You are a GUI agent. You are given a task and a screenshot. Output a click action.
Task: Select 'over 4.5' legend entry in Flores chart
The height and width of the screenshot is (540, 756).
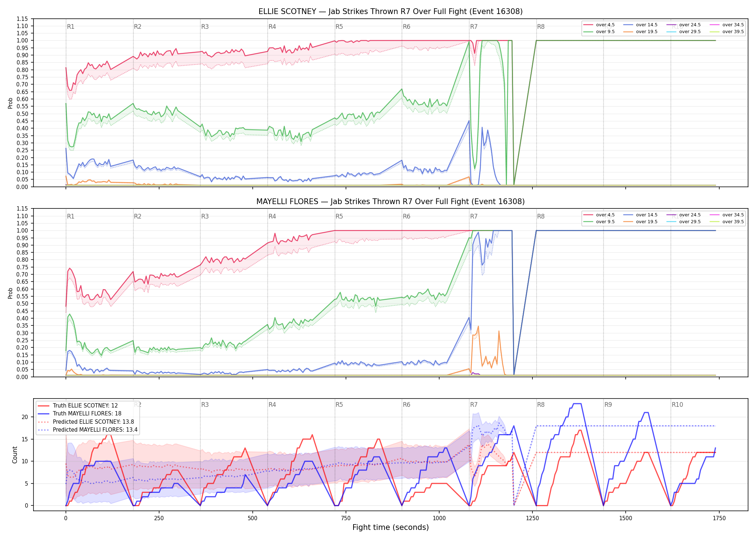[599, 215]
